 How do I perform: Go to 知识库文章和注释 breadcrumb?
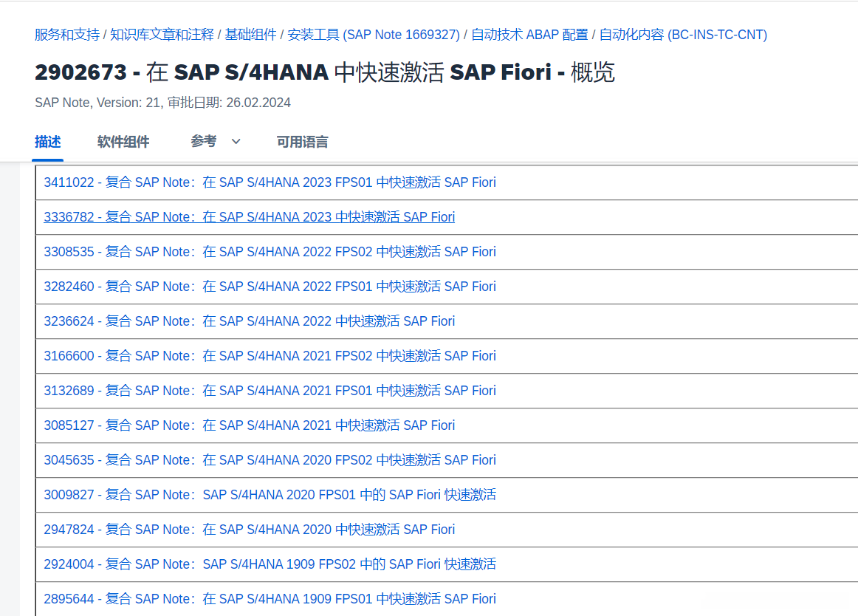(x=162, y=35)
